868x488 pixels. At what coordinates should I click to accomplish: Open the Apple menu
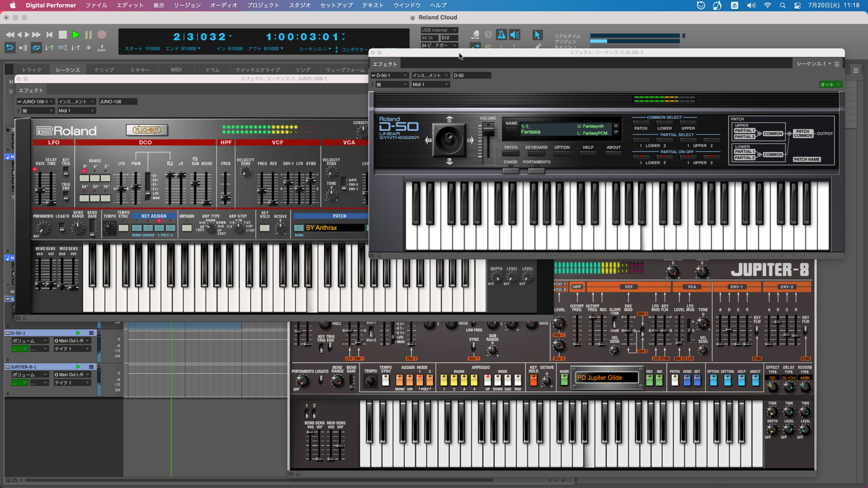point(13,5)
